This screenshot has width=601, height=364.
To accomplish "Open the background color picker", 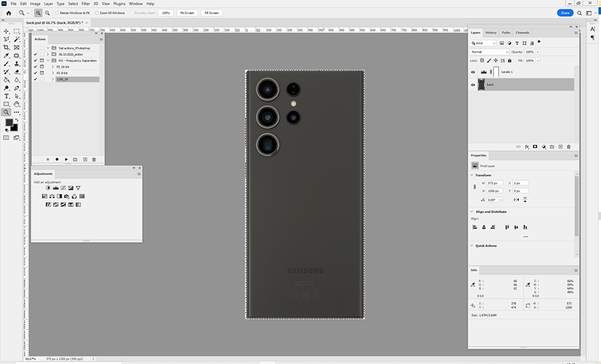I will (x=15, y=129).
